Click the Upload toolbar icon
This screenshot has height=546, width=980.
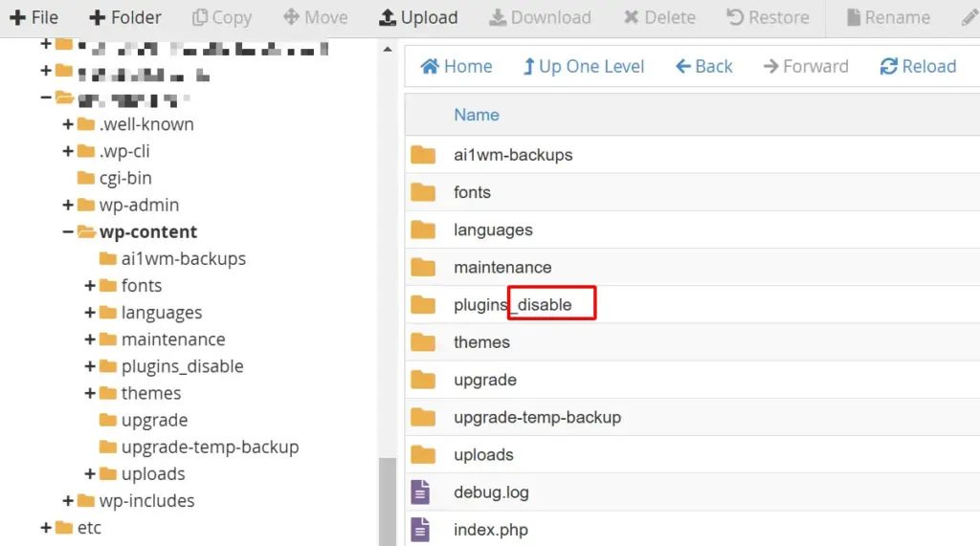click(388, 17)
